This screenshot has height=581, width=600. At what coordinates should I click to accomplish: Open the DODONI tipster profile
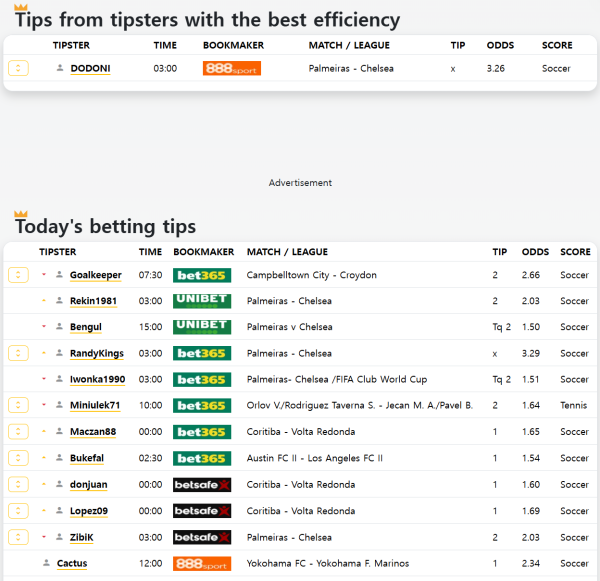pos(90,68)
